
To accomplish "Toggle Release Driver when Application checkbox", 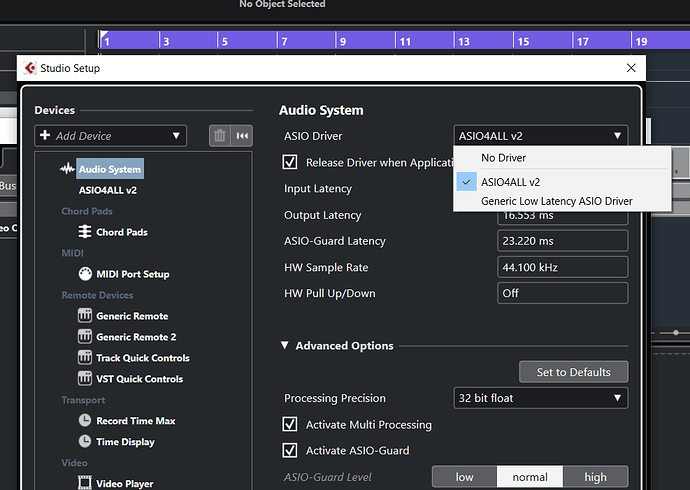I will coord(291,162).
